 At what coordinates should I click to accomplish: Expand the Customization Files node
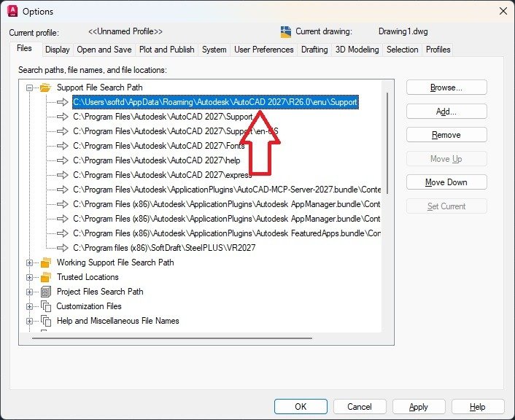point(30,306)
